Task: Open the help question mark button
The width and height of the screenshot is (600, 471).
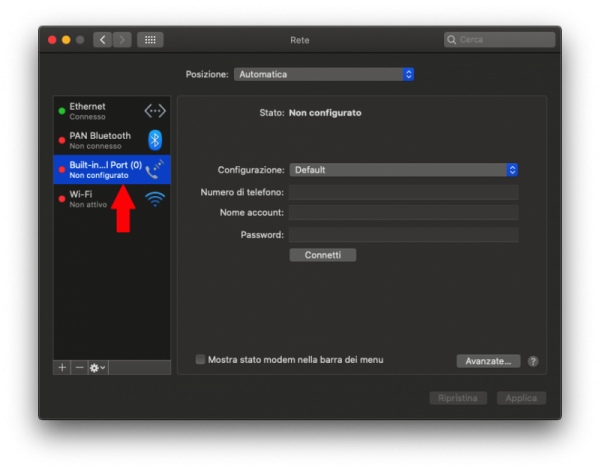Action: tap(533, 361)
